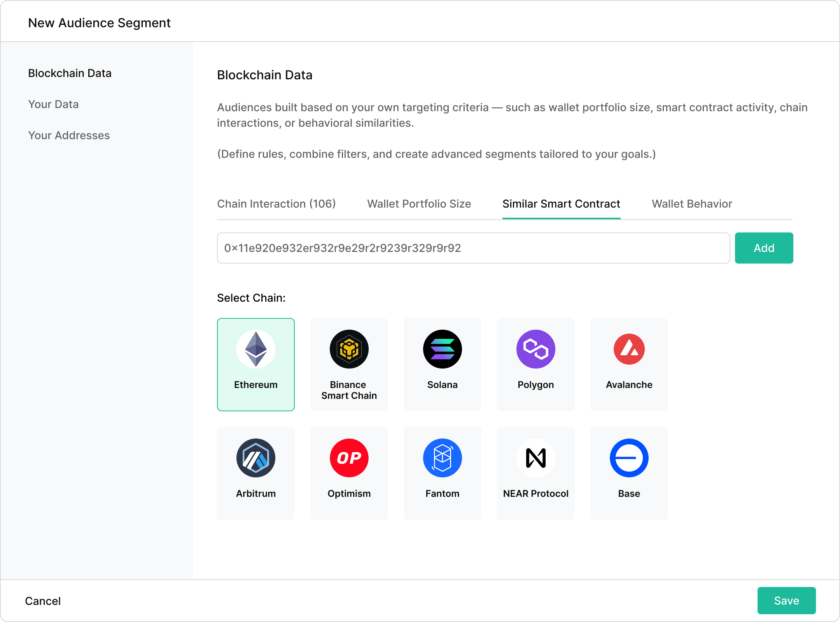Click the New Audience Segment title
The height and width of the screenshot is (622, 840).
pyautogui.click(x=99, y=23)
